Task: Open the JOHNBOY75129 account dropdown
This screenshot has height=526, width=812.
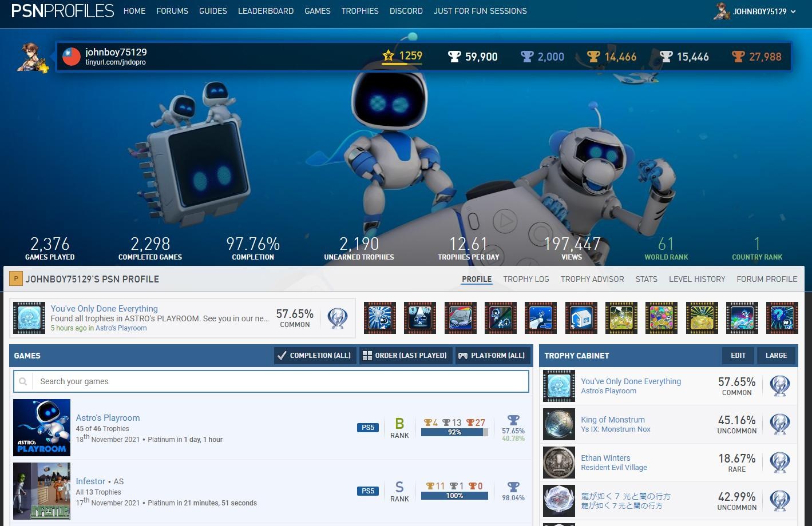Action: coord(755,11)
